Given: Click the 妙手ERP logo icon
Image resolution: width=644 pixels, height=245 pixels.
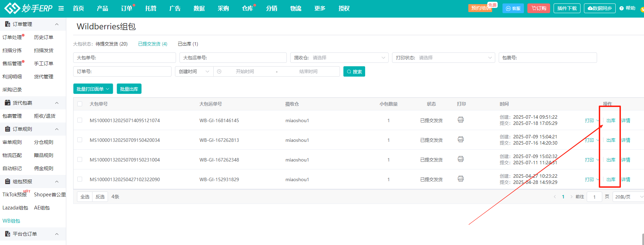Looking at the screenshot, I should pyautogui.click(x=12, y=8).
